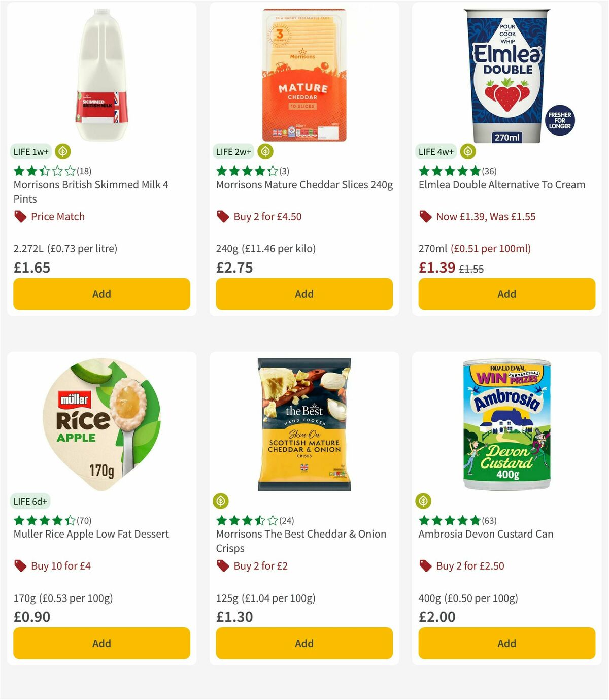Click the tag icon beside Buy 2 for £2.50
609x700 pixels.
click(425, 565)
